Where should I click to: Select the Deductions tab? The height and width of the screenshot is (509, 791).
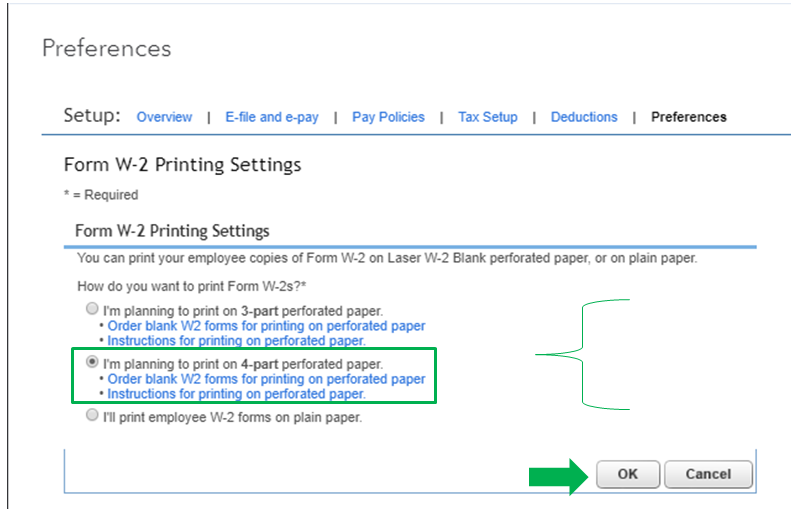pos(584,117)
